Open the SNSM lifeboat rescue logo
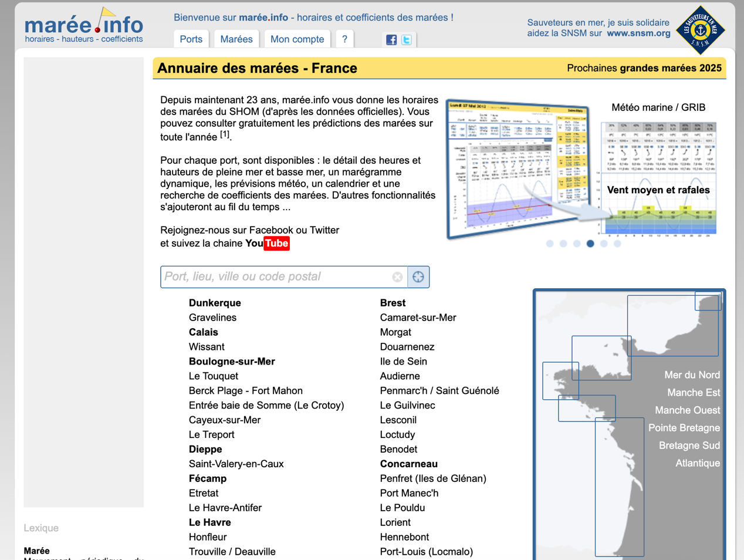The width and height of the screenshot is (744, 560). coord(700,30)
